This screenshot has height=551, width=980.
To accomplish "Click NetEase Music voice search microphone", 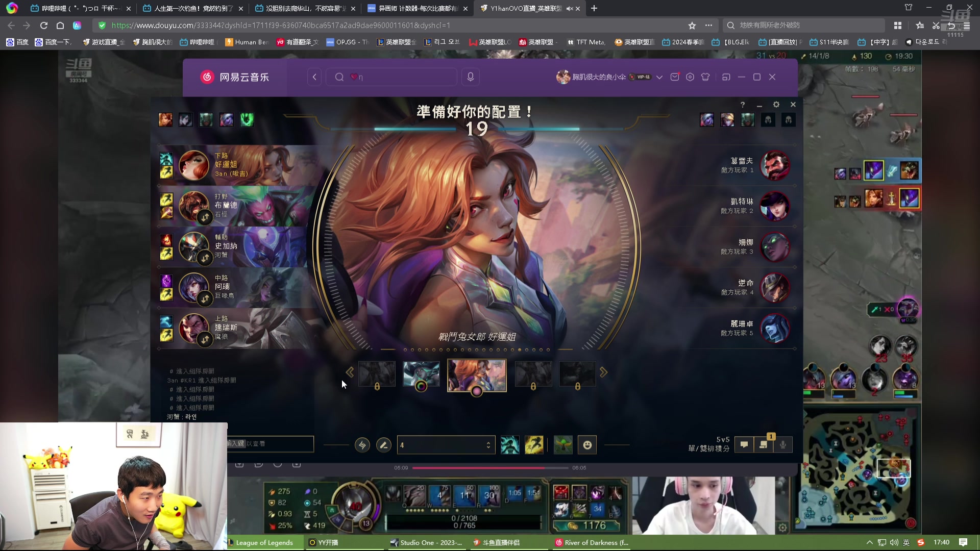I will (471, 77).
